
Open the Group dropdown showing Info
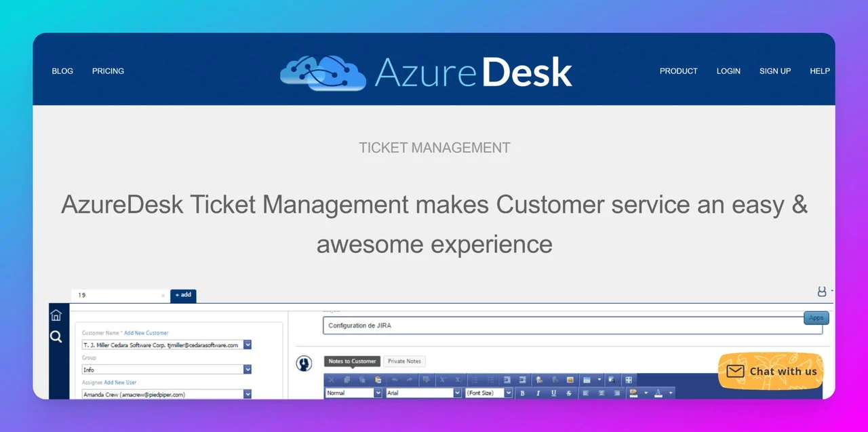click(x=248, y=370)
